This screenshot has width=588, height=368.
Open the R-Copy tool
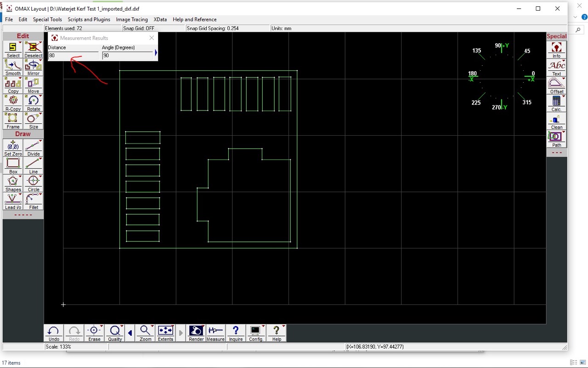[x=13, y=103]
